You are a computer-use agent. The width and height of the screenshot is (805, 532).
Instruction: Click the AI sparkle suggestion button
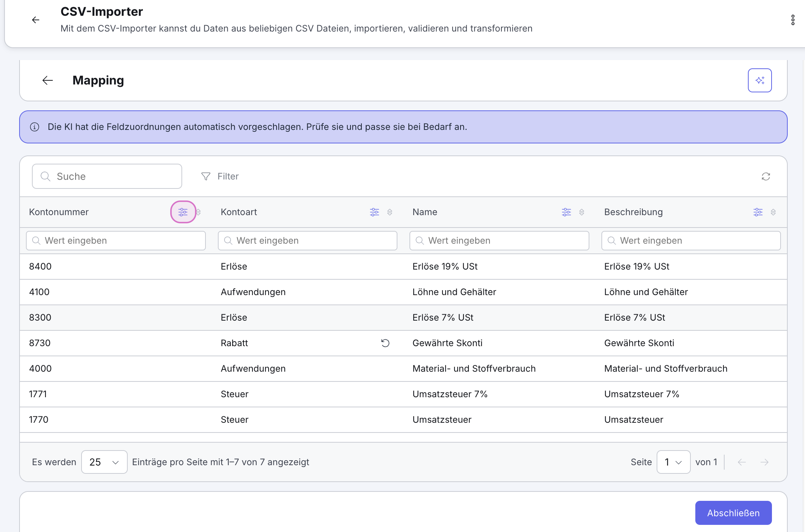pos(760,80)
